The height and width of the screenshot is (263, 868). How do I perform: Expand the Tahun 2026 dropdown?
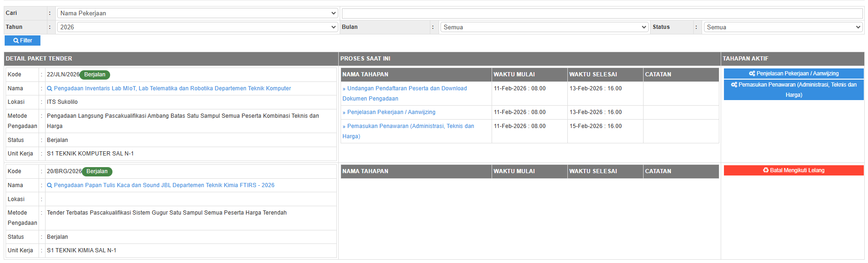197,27
